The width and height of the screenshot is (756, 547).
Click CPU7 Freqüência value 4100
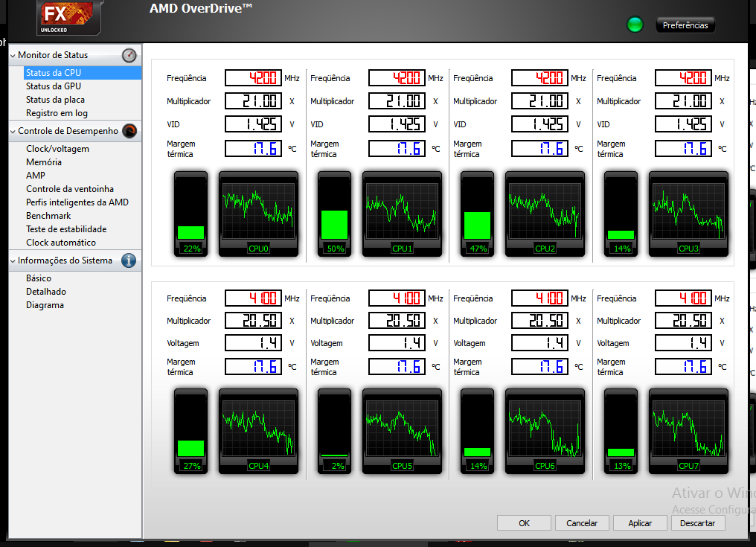pos(683,298)
